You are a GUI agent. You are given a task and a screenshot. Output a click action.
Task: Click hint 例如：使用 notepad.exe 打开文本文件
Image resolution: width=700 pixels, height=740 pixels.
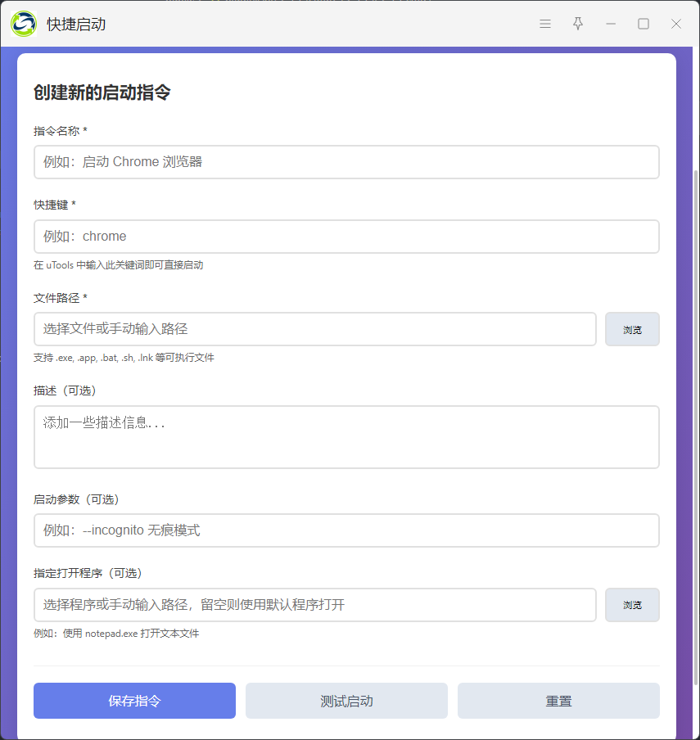coord(116,634)
